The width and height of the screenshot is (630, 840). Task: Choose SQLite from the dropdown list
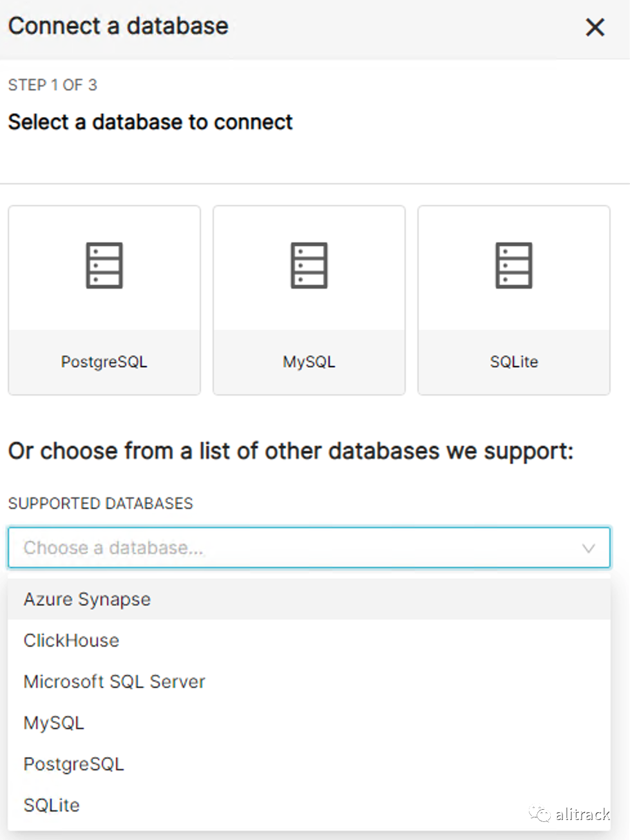tap(52, 806)
